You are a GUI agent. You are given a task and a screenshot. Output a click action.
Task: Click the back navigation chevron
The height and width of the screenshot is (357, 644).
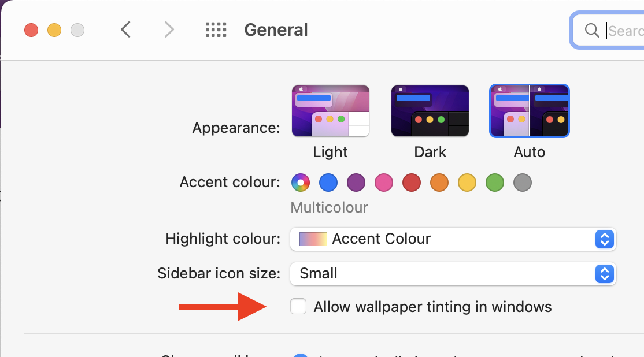[x=125, y=29]
